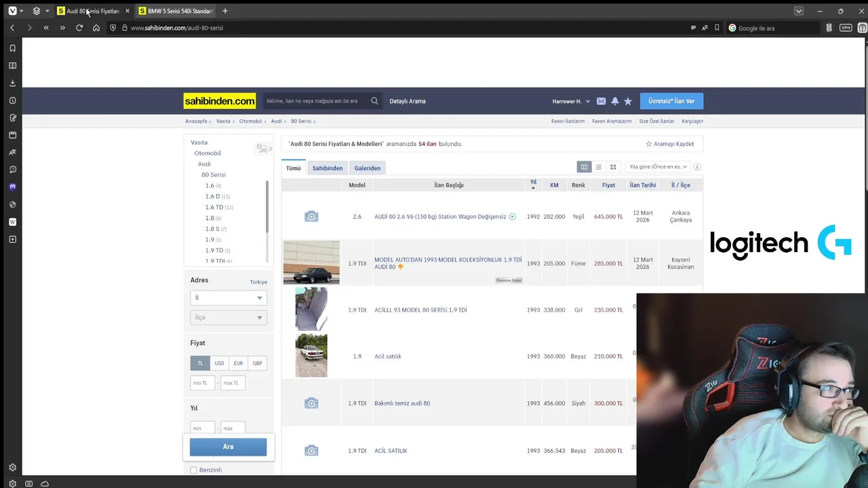The height and width of the screenshot is (488, 868).
Task: Click sort info icon
Action: coord(696,167)
